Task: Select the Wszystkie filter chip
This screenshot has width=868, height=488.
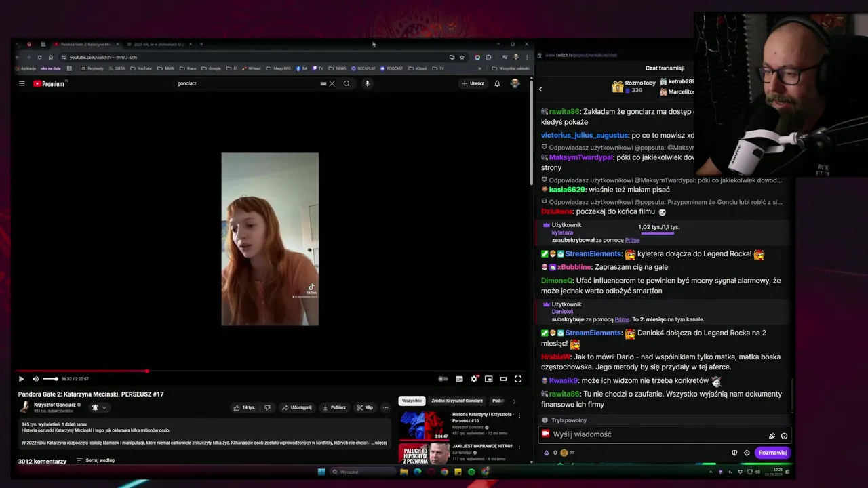Action: pos(412,401)
